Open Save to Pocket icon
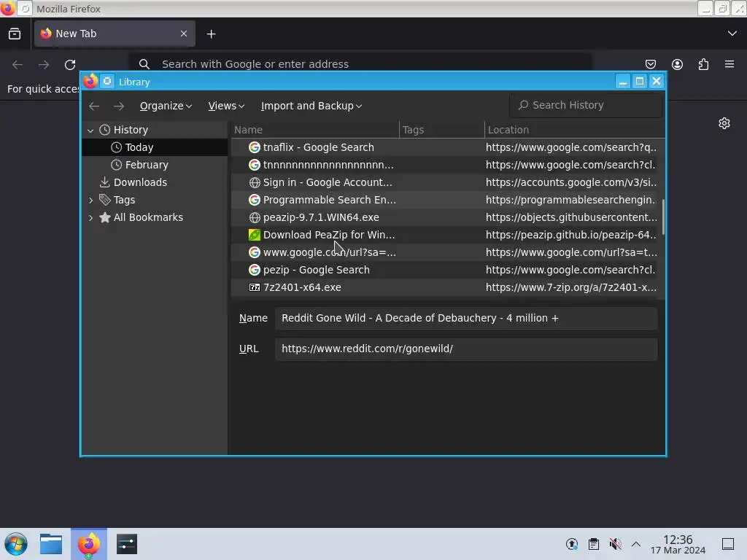 pyautogui.click(x=650, y=64)
